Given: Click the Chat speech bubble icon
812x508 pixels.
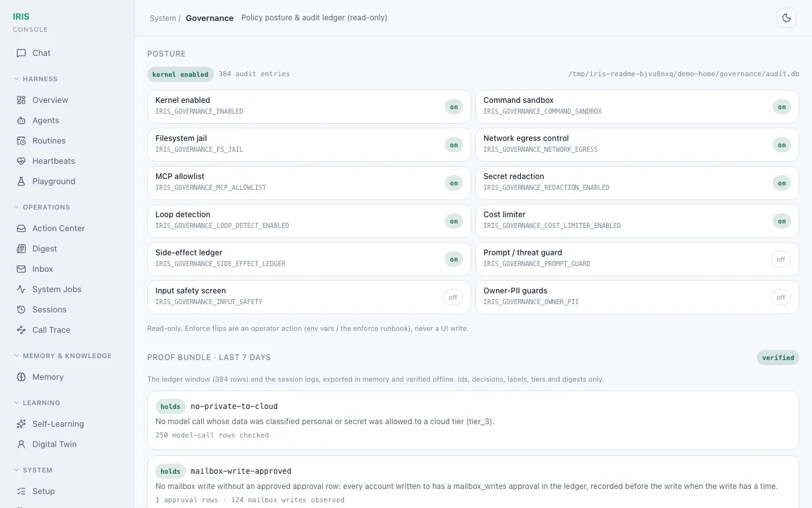Looking at the screenshot, I should coord(21,53).
